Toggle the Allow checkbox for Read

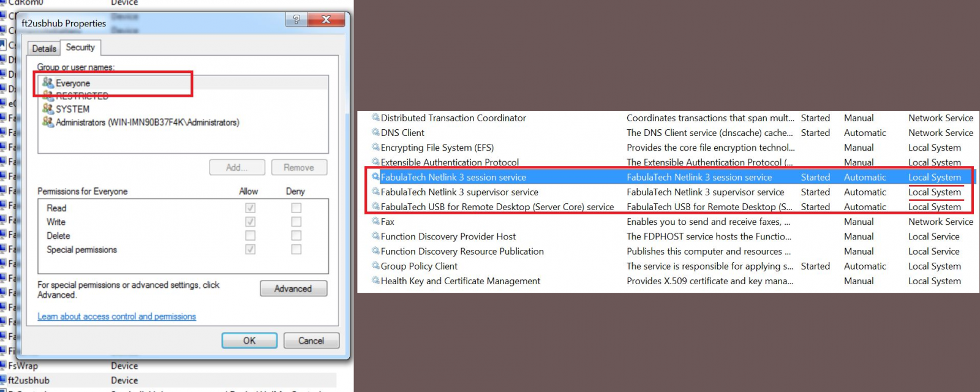click(251, 208)
